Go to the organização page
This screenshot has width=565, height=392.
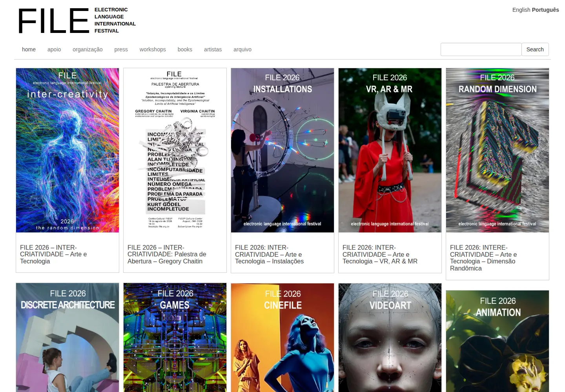(87, 49)
